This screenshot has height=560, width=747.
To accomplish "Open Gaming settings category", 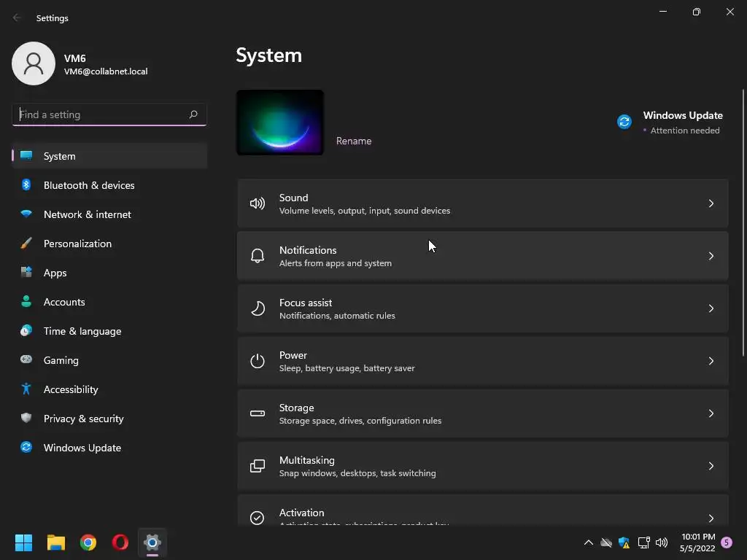I will click(109, 360).
